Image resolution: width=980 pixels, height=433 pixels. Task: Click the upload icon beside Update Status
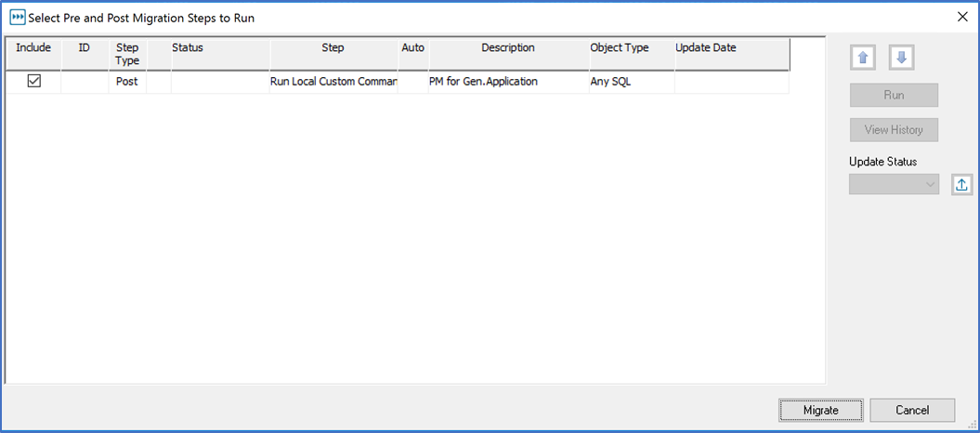pos(961,184)
